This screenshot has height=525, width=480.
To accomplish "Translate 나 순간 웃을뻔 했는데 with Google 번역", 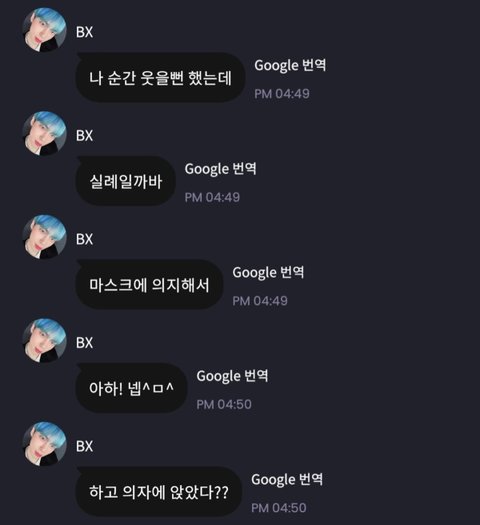I will (290, 65).
